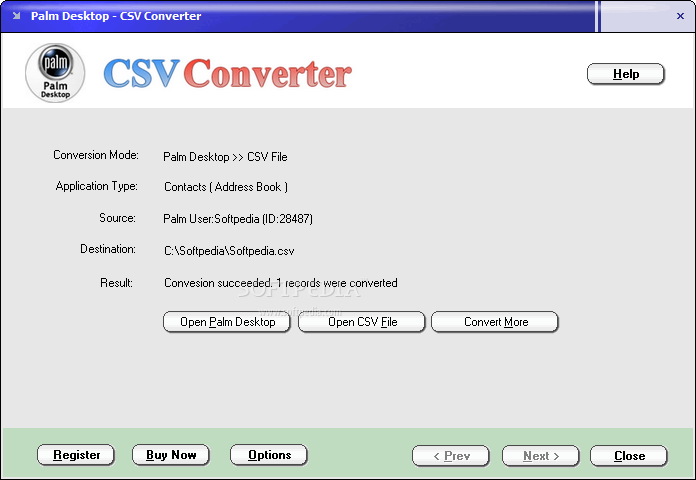Click the 'Destination:' label
Screen dimensions: 696x480
[108, 249]
